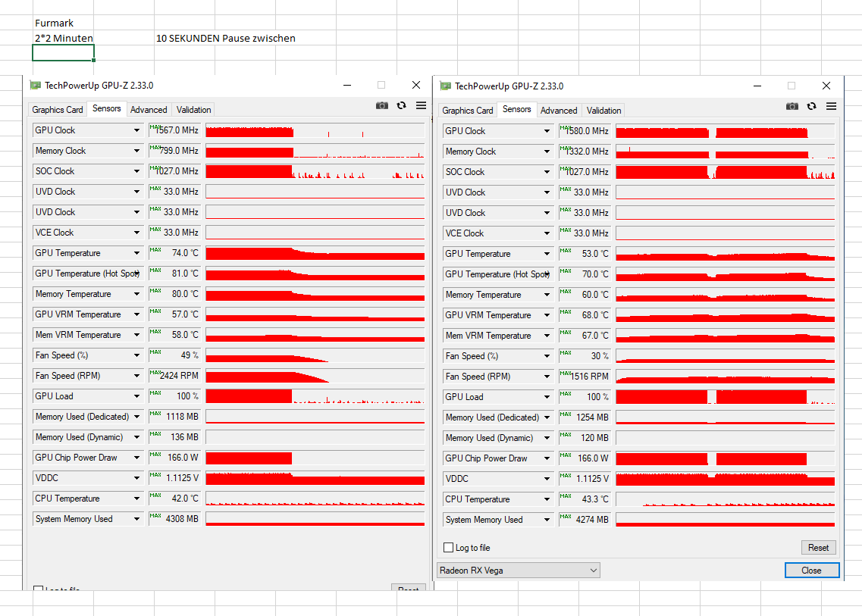Image resolution: width=862 pixels, height=616 pixels.
Task: Select Sensors tab in left window
Action: 107,108
